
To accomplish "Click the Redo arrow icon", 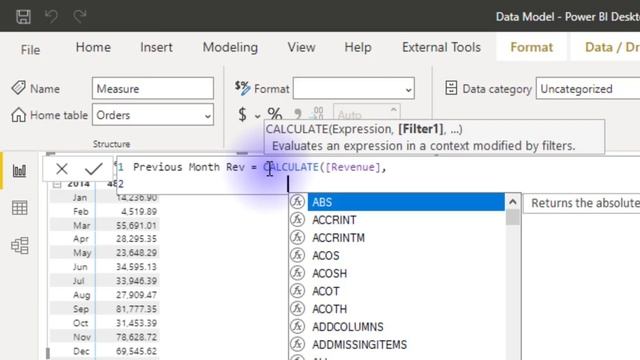I will tap(80, 16).
